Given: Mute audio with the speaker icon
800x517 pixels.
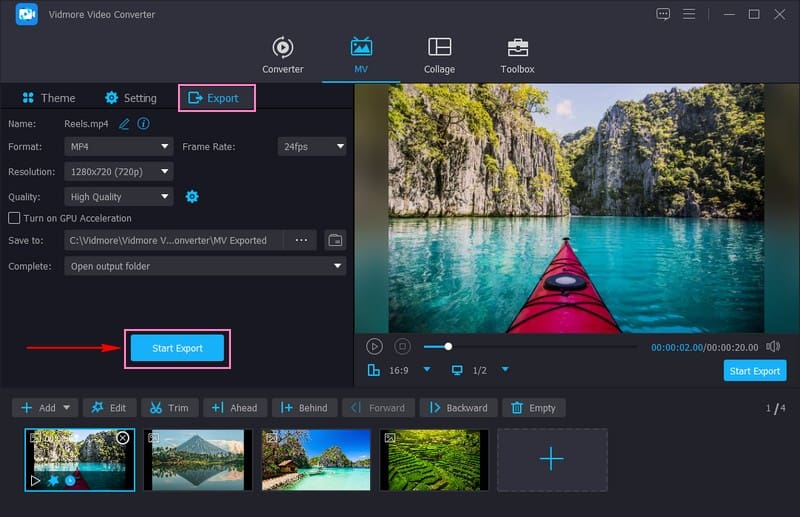Looking at the screenshot, I should (773, 346).
